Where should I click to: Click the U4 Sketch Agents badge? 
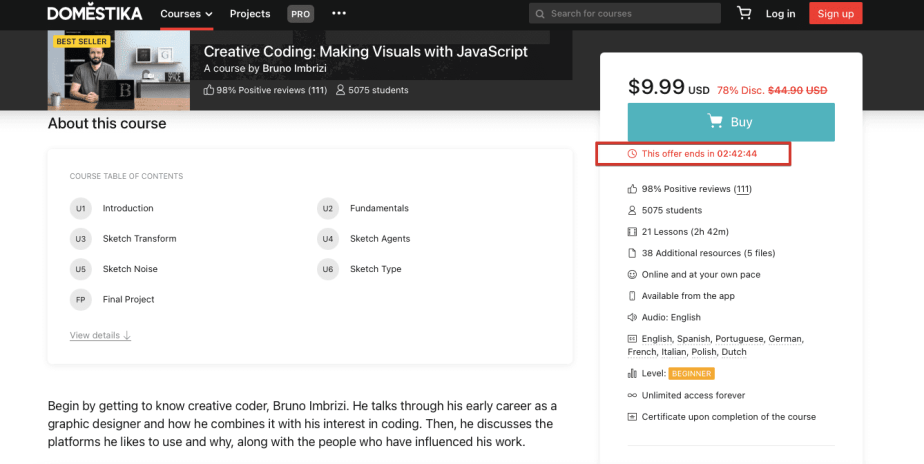(327, 239)
